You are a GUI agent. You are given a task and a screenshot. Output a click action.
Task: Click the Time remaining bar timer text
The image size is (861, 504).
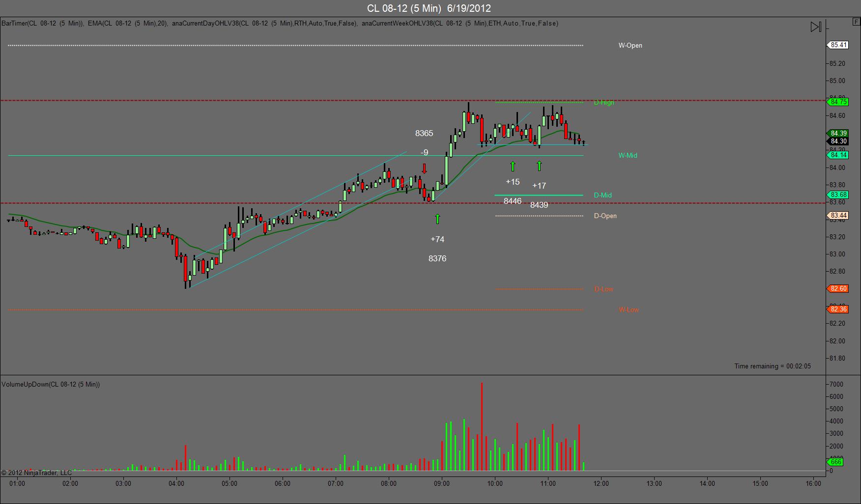point(773,366)
